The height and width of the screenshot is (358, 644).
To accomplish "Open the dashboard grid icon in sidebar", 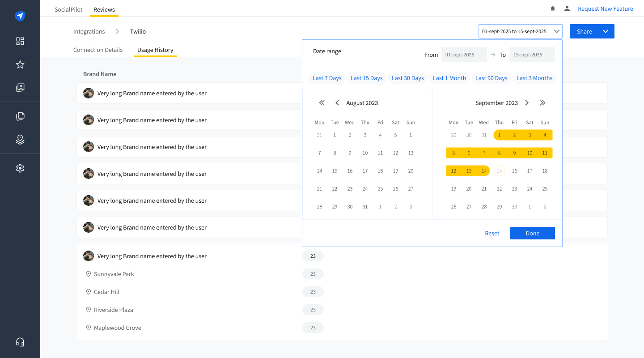I will 20,41.
